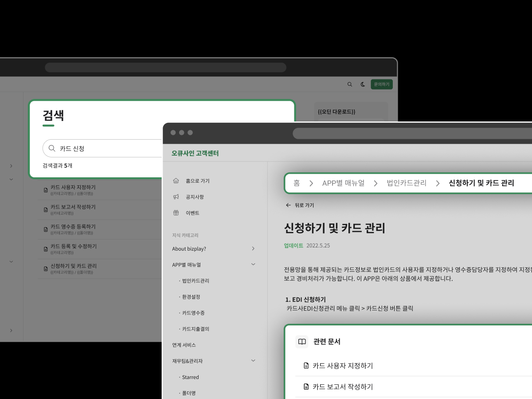The height and width of the screenshot is (399, 532).
Task: Select 카드지출결의 in sidebar
Action: [196, 329]
